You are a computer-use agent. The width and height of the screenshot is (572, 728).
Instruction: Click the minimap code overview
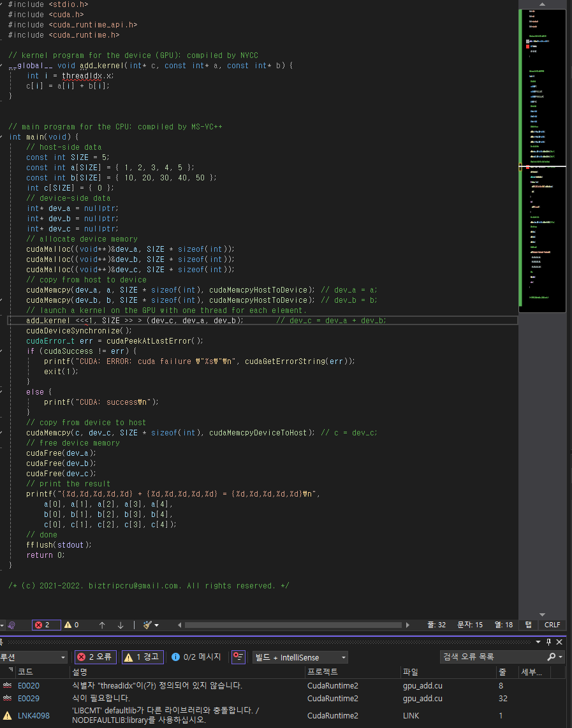542,160
